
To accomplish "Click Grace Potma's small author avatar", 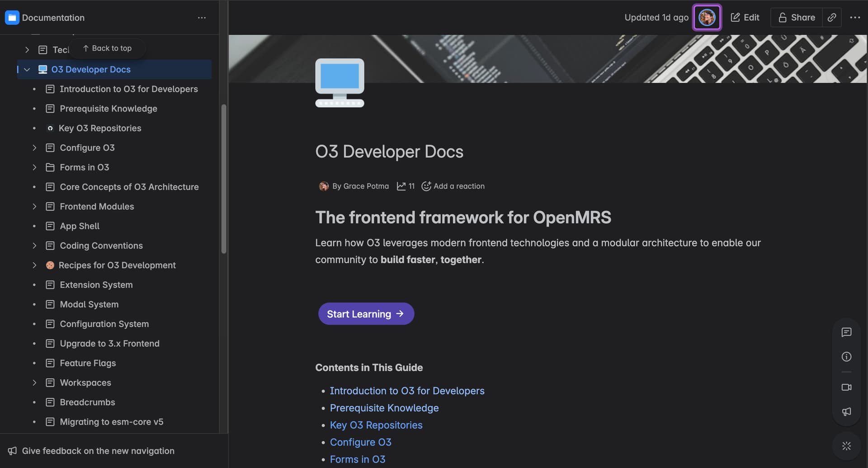I will (x=324, y=186).
